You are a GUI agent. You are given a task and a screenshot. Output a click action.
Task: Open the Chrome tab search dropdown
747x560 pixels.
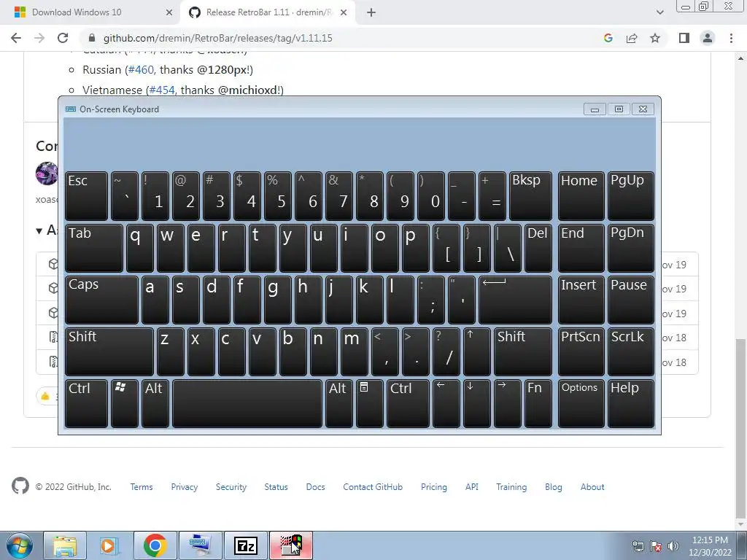[x=659, y=12]
